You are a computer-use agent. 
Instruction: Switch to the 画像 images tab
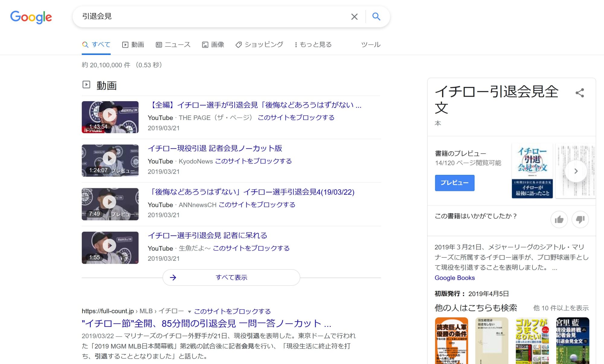click(213, 45)
